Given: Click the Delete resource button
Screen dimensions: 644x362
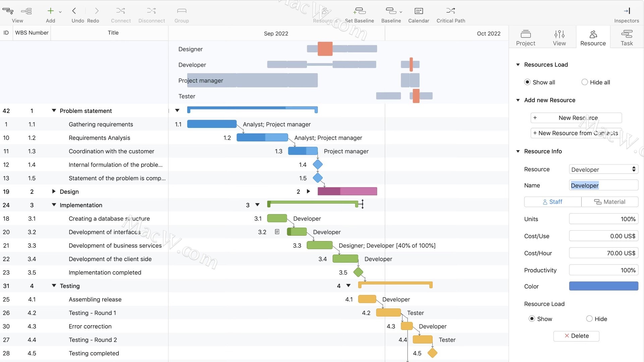Looking at the screenshot, I should pos(576,336).
